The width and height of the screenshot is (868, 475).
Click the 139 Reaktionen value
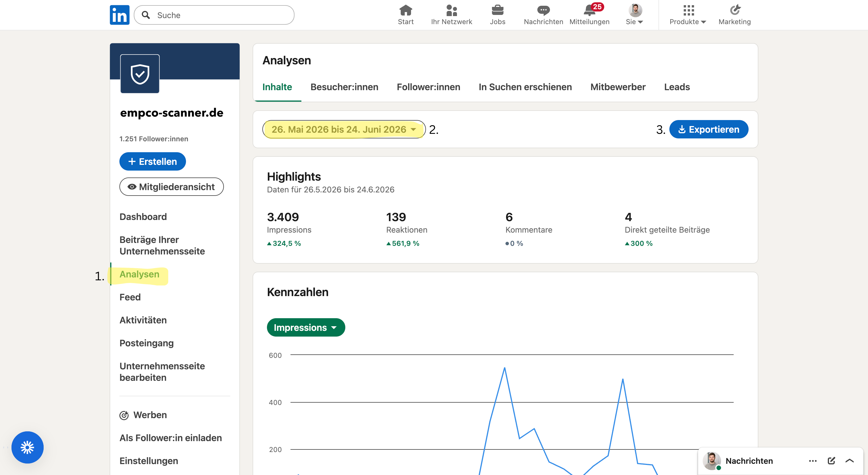click(x=396, y=217)
